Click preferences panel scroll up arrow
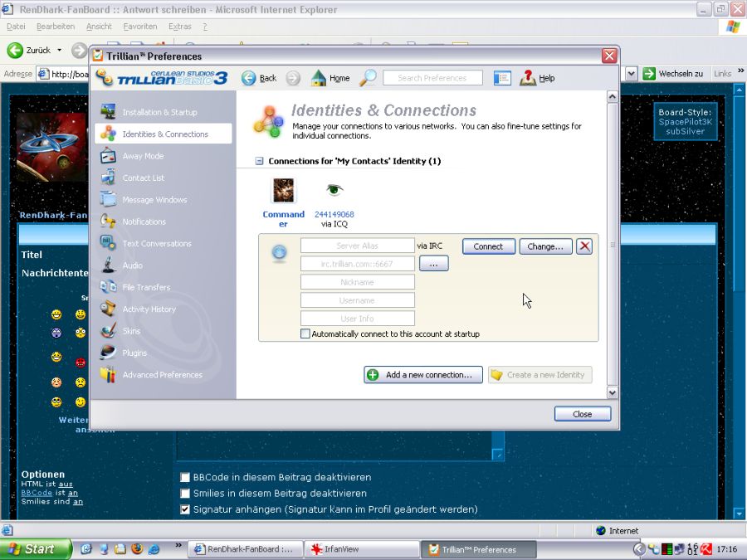The height and width of the screenshot is (560, 747). 613,97
